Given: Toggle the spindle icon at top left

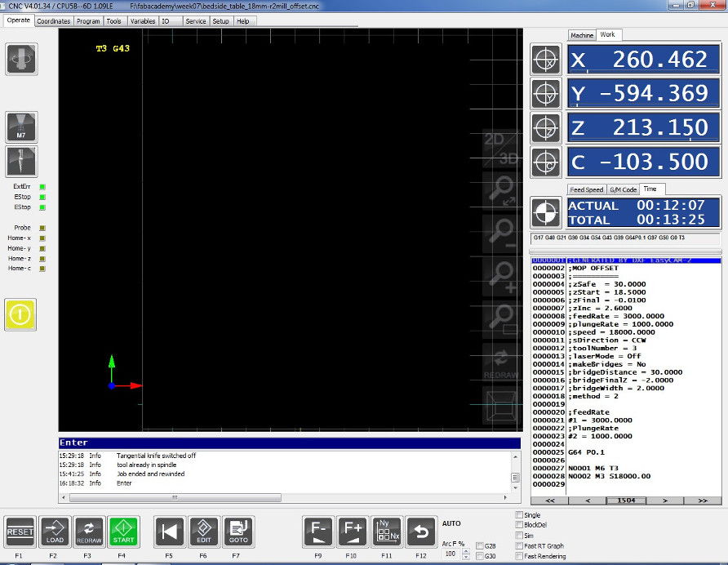Looking at the screenshot, I should click(21, 59).
